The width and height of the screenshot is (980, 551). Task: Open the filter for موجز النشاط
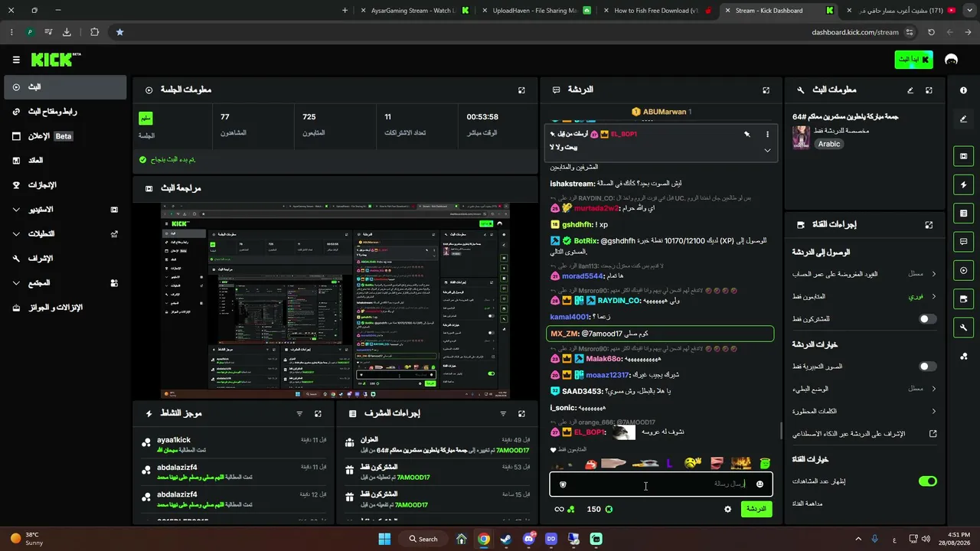299,414
